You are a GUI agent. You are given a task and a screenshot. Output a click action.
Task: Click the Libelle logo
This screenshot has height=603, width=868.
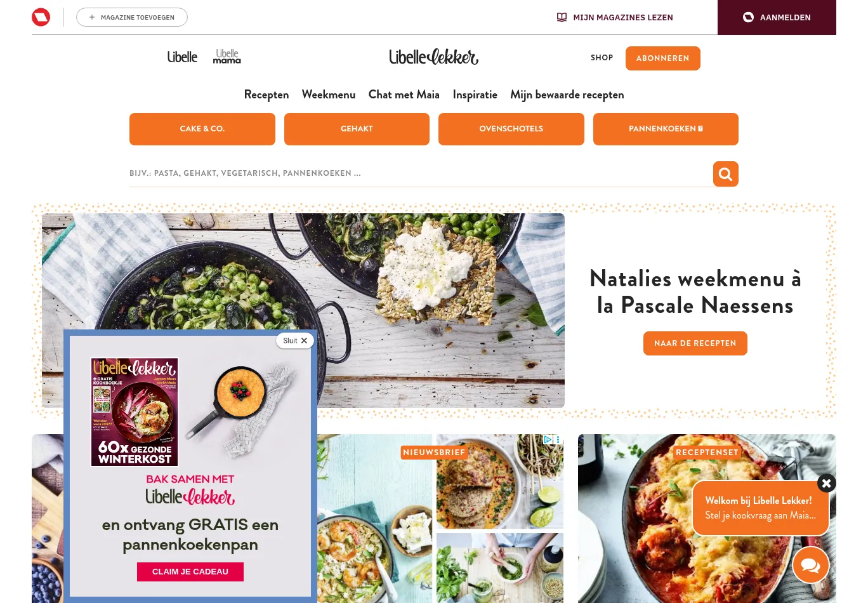pos(182,57)
